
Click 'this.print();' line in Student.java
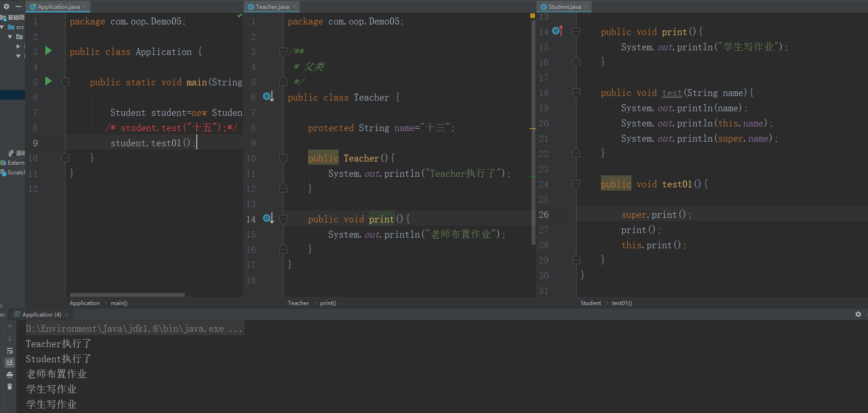(x=654, y=245)
